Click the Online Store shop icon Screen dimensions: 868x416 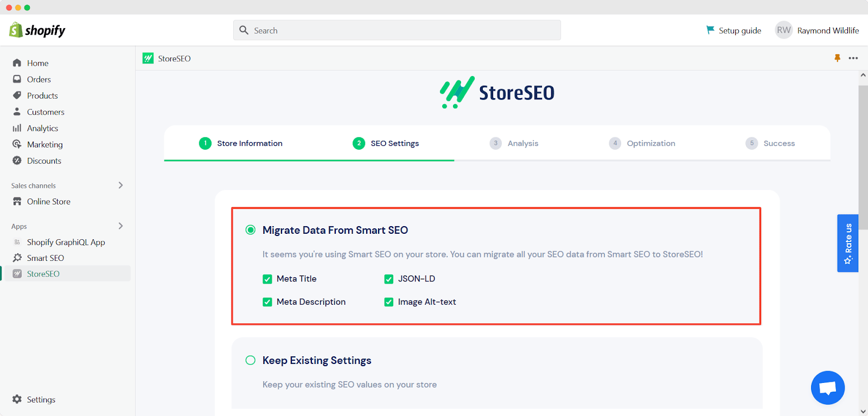pyautogui.click(x=17, y=201)
